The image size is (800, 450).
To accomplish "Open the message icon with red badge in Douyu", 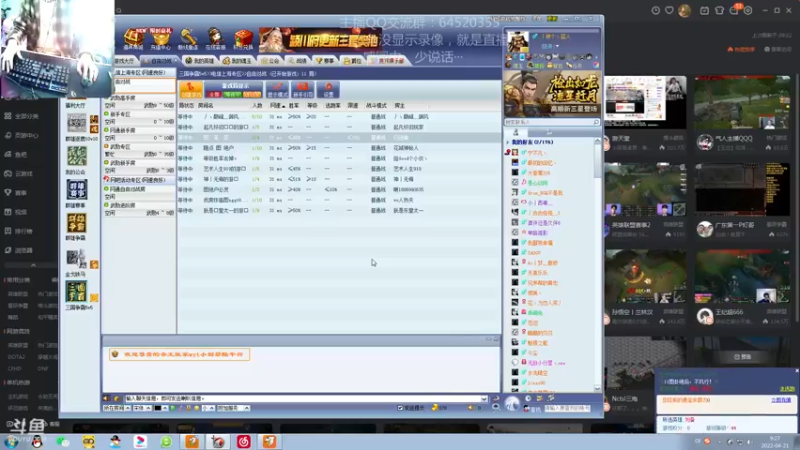I will [x=734, y=10].
